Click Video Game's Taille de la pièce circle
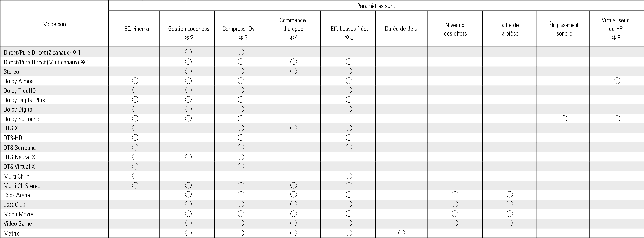644x238 pixels. (x=510, y=223)
